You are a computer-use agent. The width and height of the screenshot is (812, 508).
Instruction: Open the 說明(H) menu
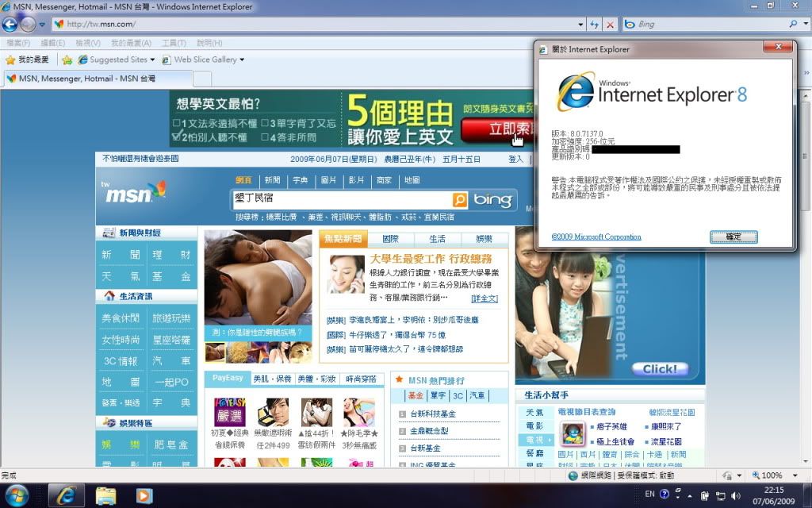coord(209,43)
